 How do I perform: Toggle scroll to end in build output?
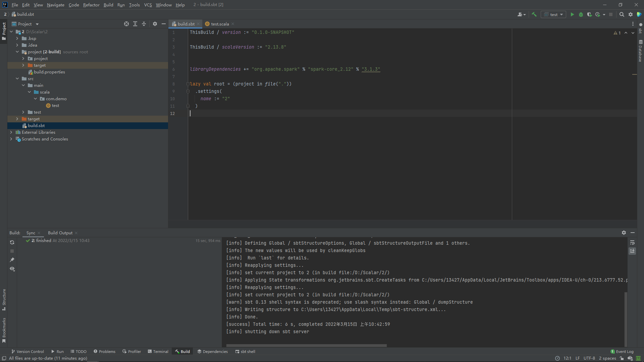click(x=632, y=251)
